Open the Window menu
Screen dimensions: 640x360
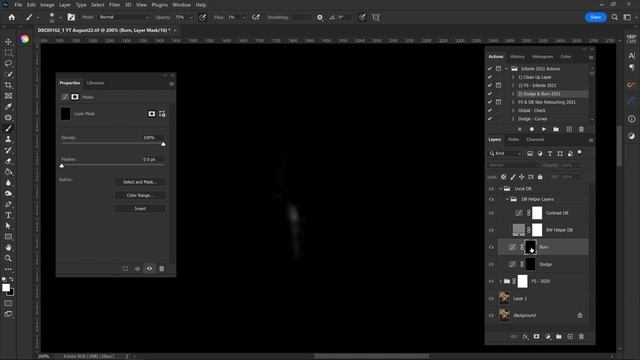coord(181,5)
